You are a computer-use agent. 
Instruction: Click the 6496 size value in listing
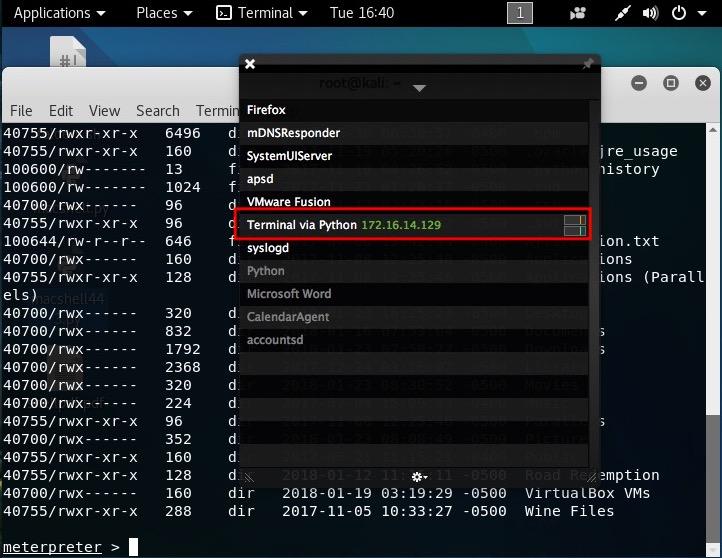pos(183,134)
